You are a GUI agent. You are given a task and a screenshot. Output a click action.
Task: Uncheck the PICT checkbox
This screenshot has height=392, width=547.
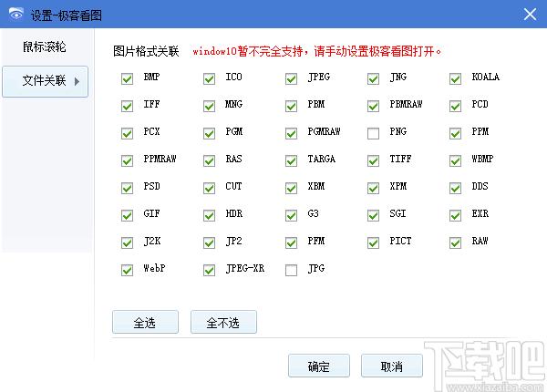(373, 242)
